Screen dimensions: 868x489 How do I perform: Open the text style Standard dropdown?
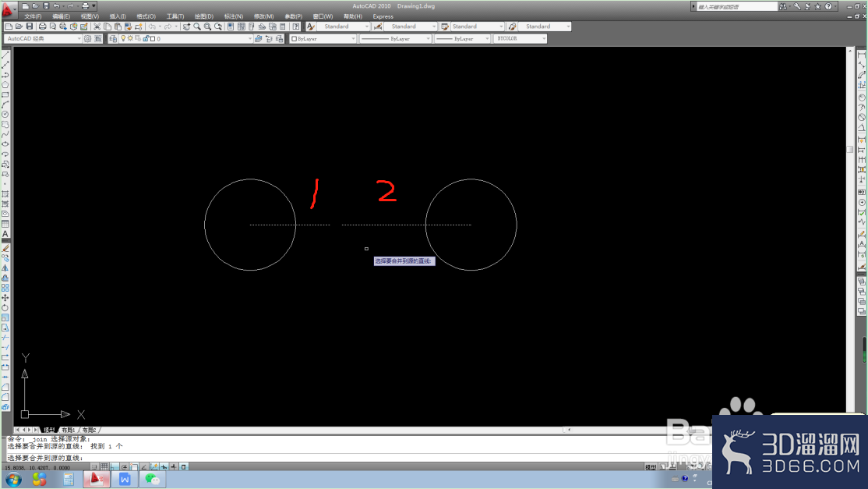(343, 27)
